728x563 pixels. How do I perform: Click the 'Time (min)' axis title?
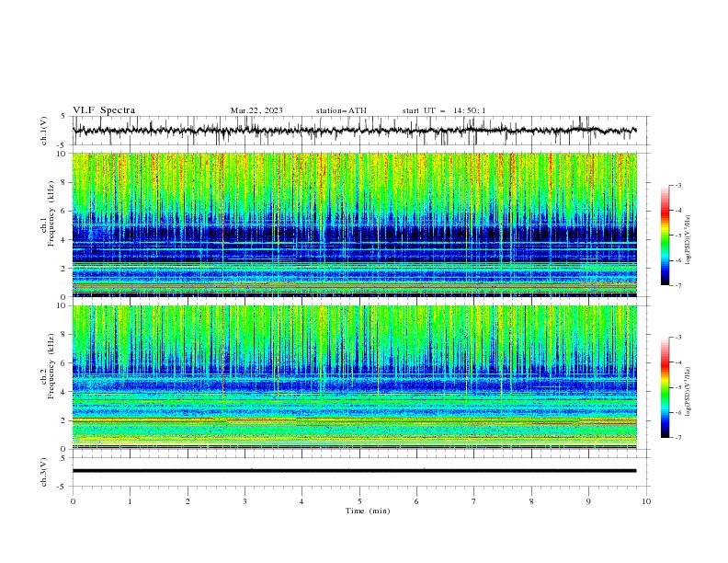368,511
